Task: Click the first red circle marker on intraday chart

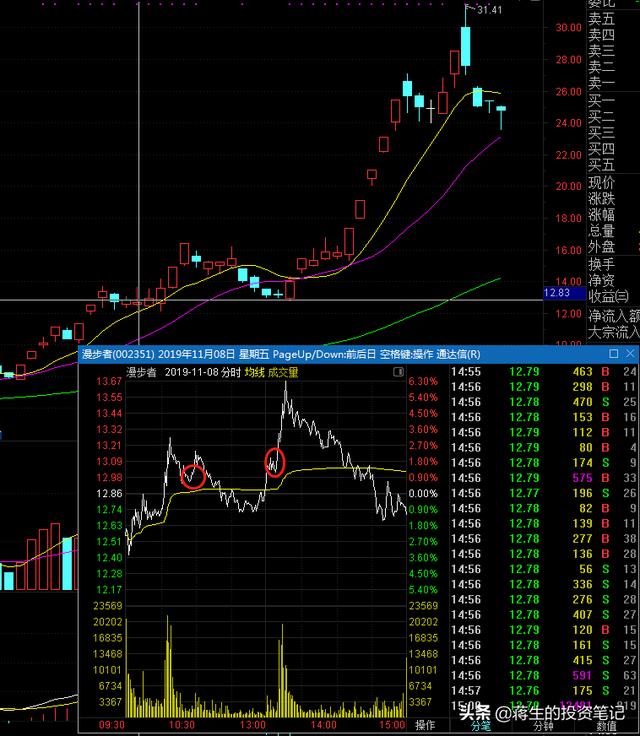Action: pos(194,476)
